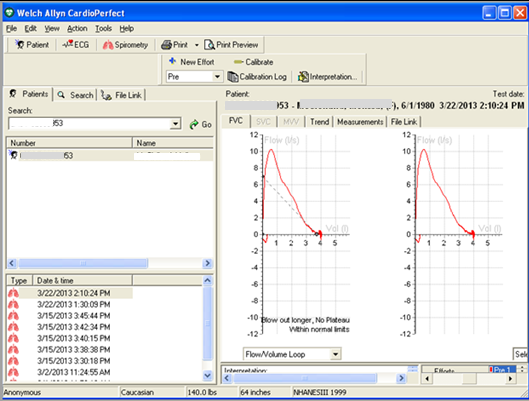Open the Calibration Log
This screenshot has height=401, width=529.
[257, 77]
